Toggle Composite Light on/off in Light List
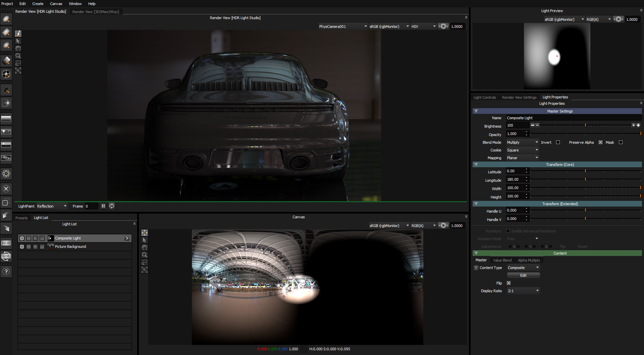The image size is (644, 355). [22, 238]
